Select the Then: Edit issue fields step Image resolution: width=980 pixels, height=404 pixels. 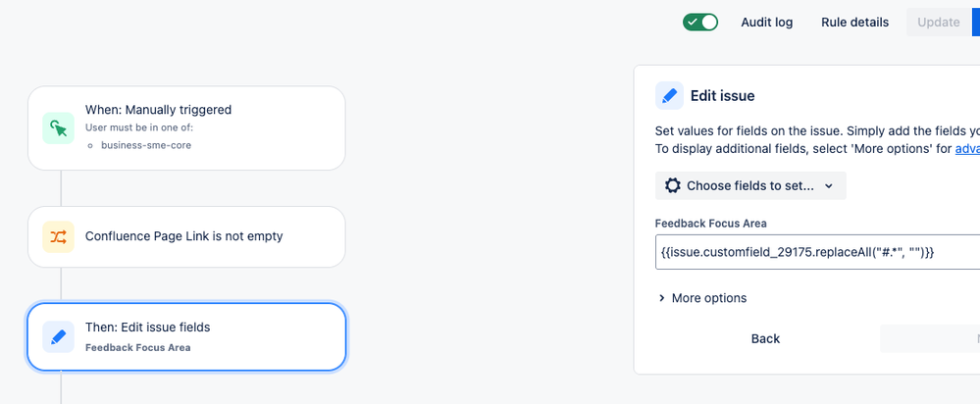pyautogui.click(x=186, y=336)
